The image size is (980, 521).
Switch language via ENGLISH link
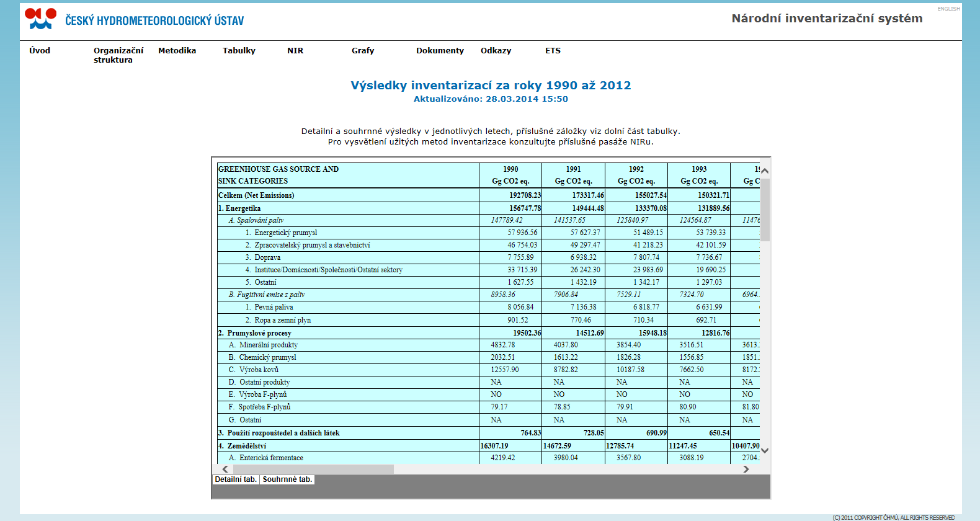948,9
